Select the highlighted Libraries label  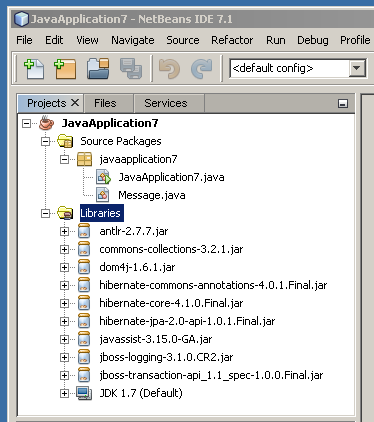coord(102,213)
